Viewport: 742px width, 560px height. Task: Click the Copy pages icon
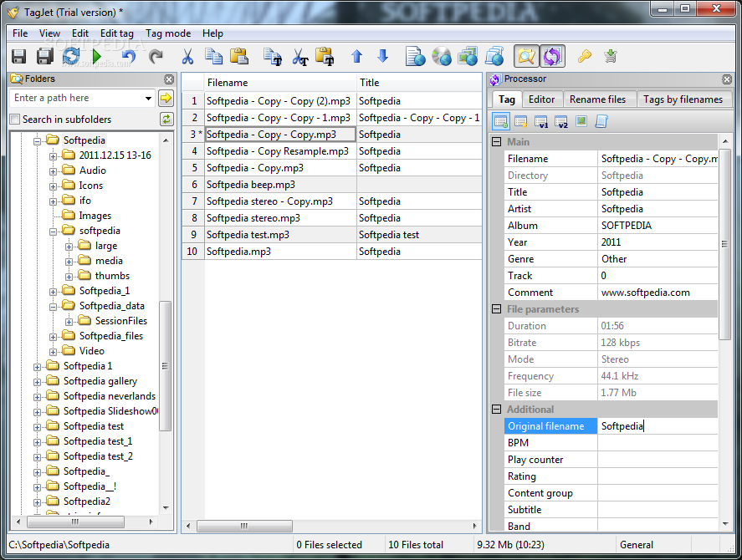(214, 56)
